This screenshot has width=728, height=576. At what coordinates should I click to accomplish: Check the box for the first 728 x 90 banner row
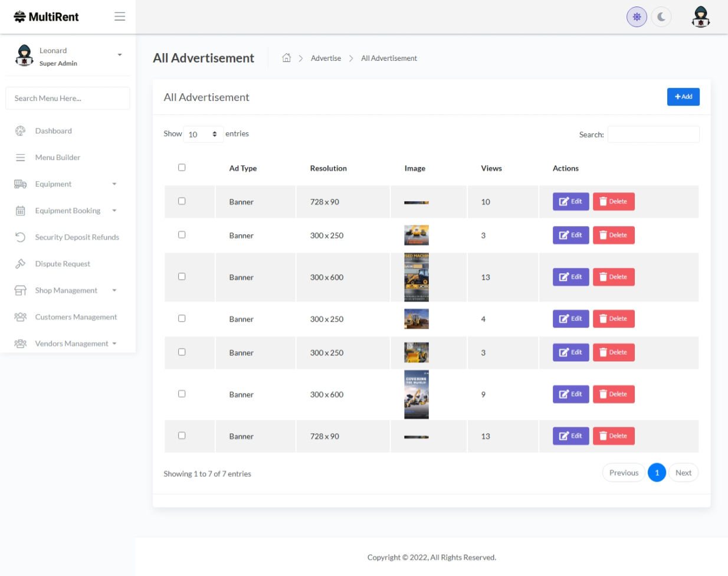coord(182,201)
